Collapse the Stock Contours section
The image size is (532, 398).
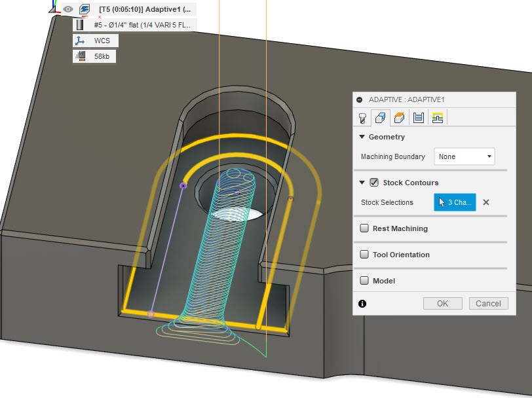point(362,183)
